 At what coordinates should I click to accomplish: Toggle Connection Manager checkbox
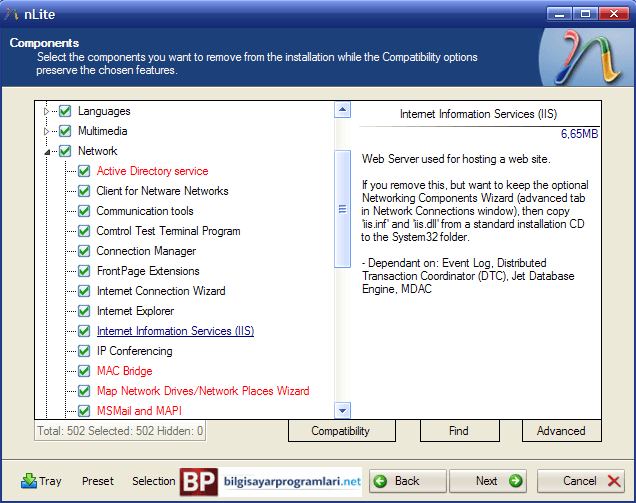[84, 251]
